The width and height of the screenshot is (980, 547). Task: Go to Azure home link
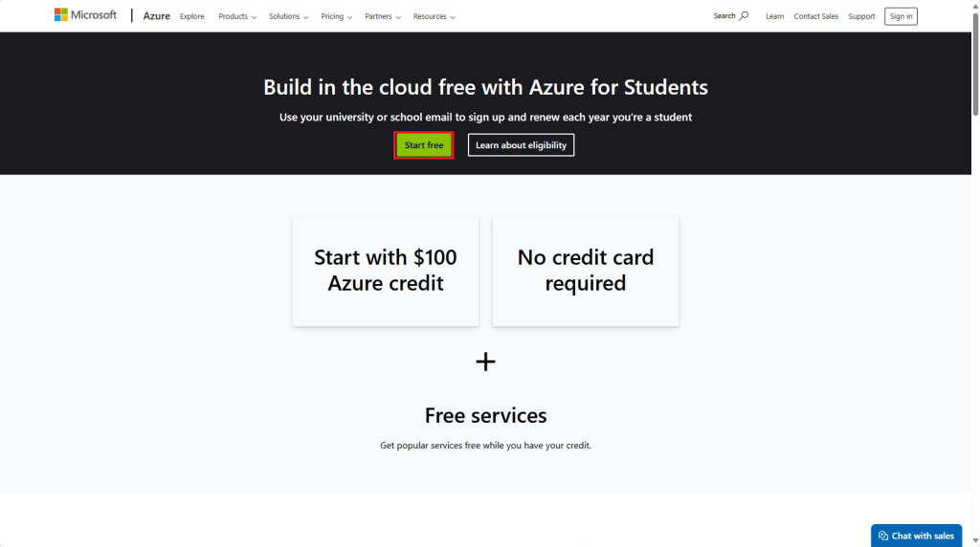tap(156, 16)
